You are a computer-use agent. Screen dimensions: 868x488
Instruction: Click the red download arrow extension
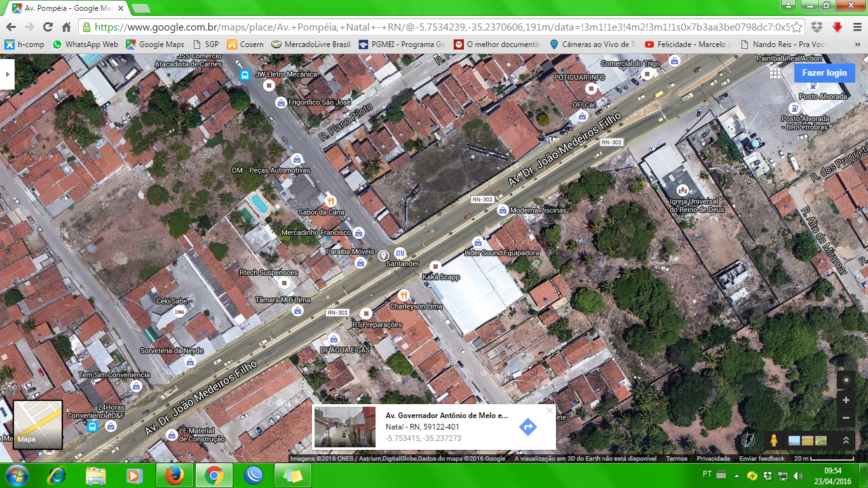837,27
